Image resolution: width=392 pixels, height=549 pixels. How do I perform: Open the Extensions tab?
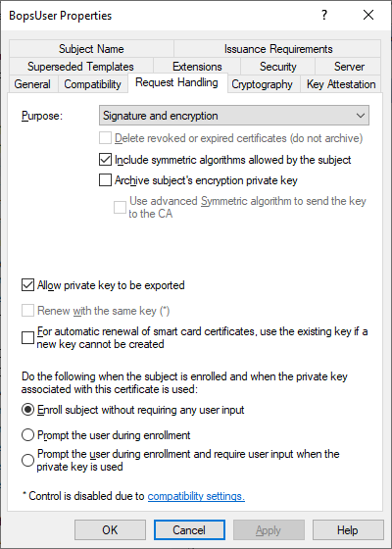point(197,67)
